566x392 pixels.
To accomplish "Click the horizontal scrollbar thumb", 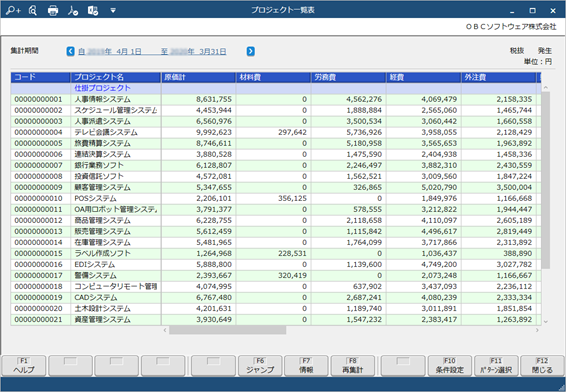I will pos(227,330).
